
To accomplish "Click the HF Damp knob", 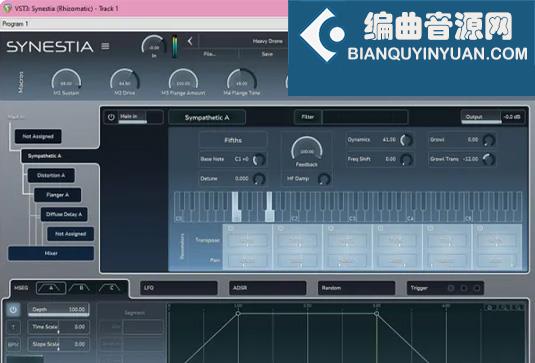I will tap(324, 179).
